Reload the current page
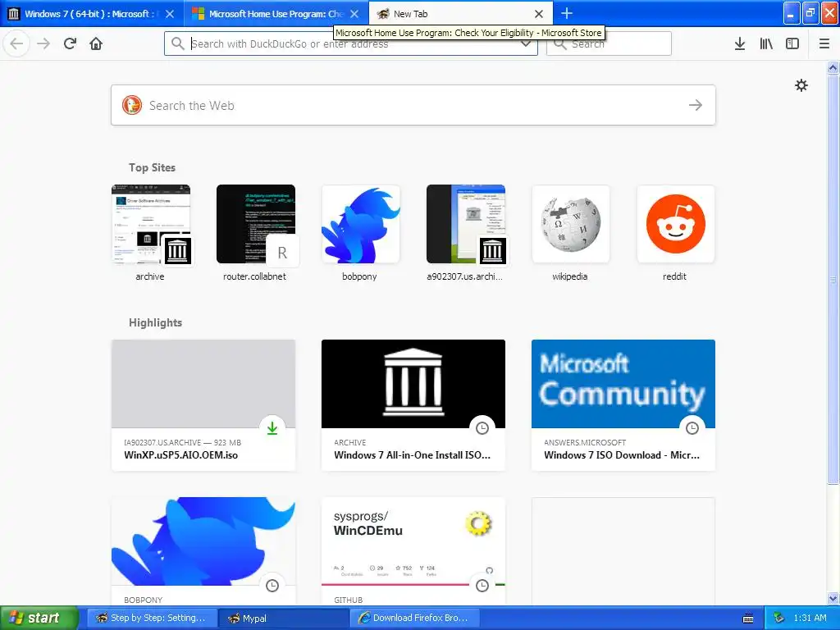The height and width of the screenshot is (630, 840). click(x=70, y=43)
